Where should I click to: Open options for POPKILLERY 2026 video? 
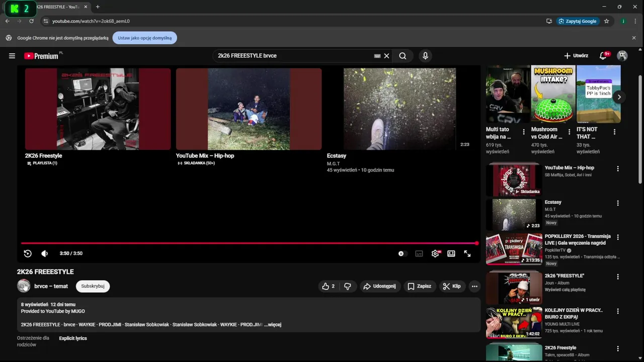[x=618, y=237]
